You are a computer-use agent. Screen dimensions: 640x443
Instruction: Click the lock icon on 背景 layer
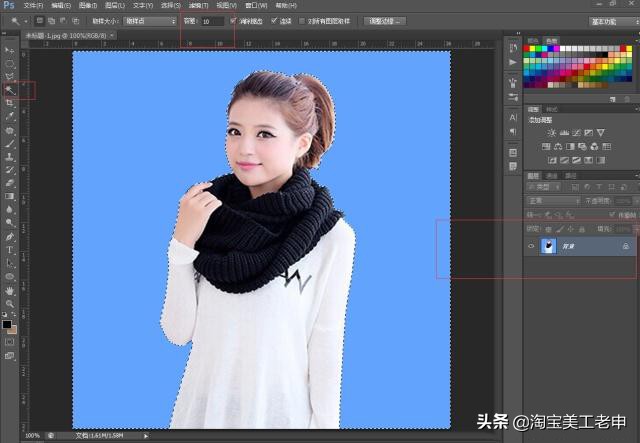625,245
